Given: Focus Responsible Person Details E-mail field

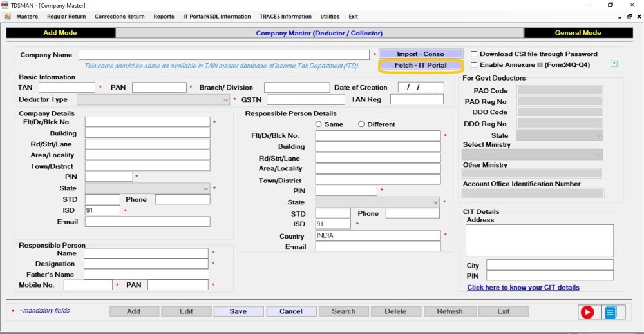Looking at the screenshot, I should point(378,246).
